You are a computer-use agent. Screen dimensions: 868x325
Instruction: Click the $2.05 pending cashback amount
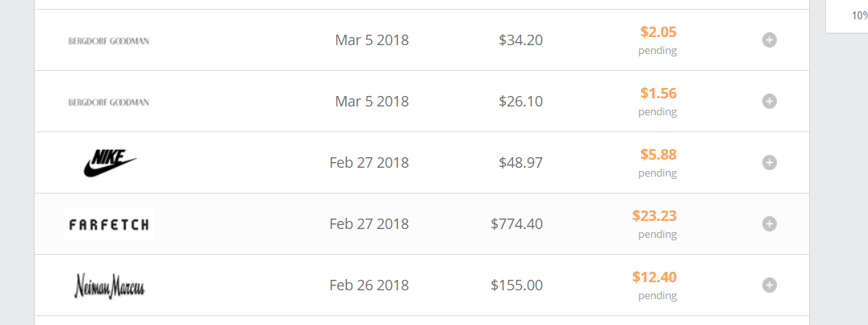coord(658,32)
